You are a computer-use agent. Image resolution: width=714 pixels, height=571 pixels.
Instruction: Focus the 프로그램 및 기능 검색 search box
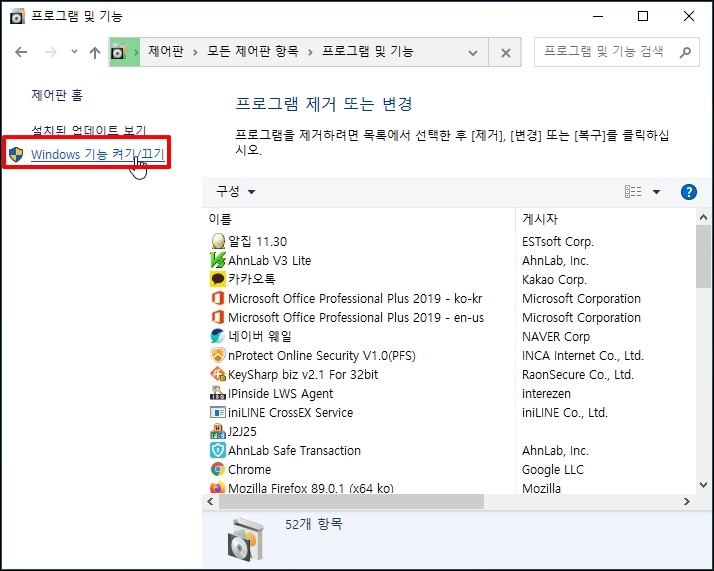pos(617,52)
